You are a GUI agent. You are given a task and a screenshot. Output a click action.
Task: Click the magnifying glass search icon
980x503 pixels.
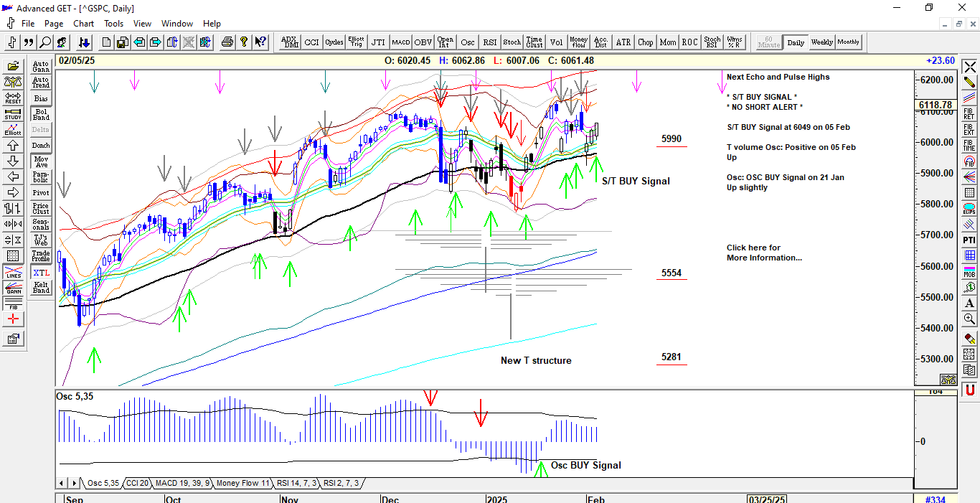[x=45, y=42]
